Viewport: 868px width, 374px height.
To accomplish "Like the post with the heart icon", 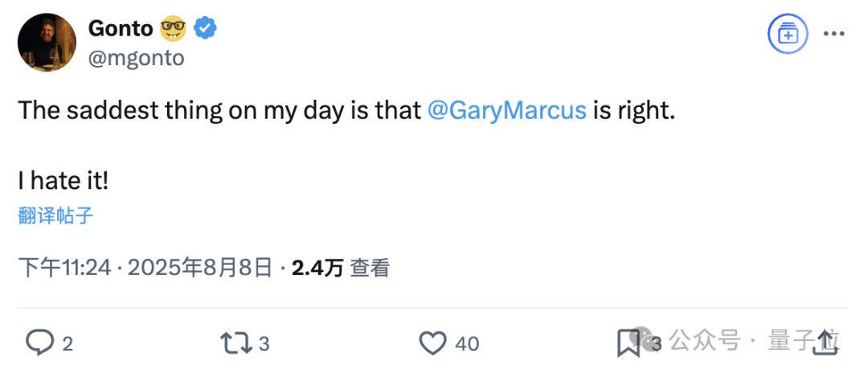I will tap(433, 343).
